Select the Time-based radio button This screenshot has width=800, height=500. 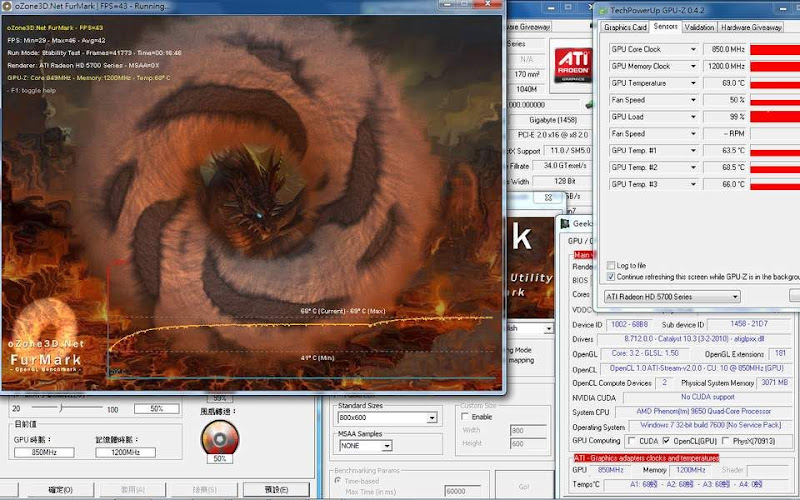tap(337, 481)
